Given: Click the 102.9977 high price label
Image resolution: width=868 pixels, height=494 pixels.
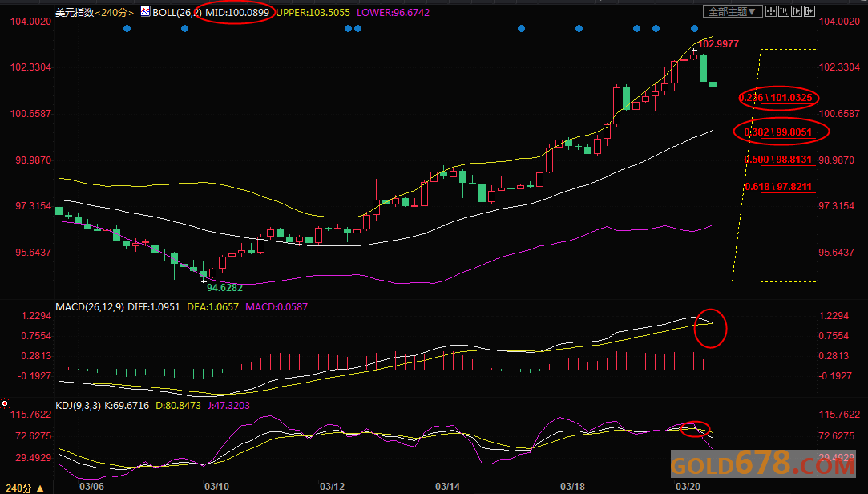Looking at the screenshot, I should (x=718, y=44).
